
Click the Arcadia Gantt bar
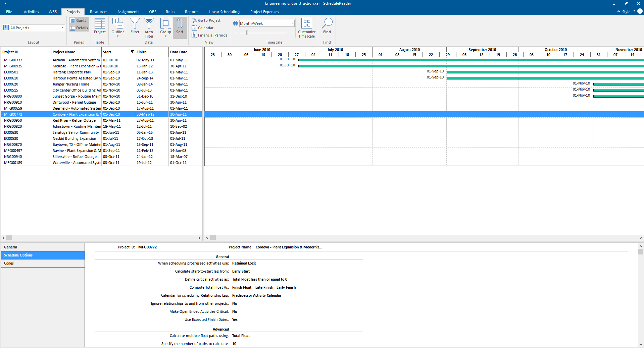[471, 60]
